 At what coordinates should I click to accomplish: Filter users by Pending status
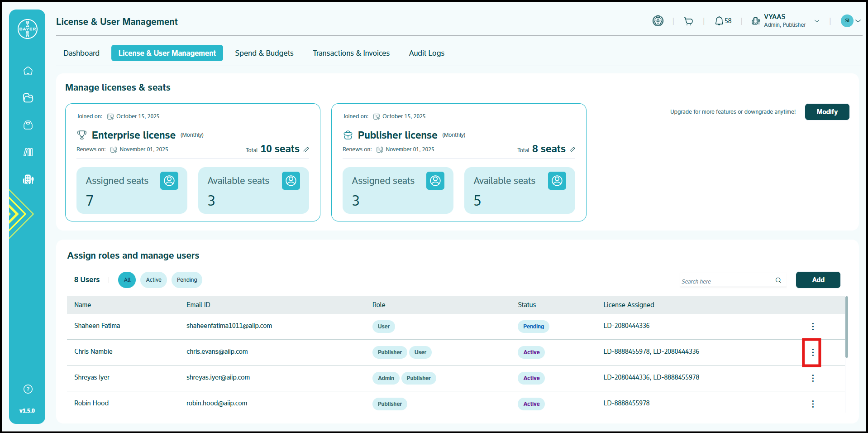pyautogui.click(x=187, y=280)
